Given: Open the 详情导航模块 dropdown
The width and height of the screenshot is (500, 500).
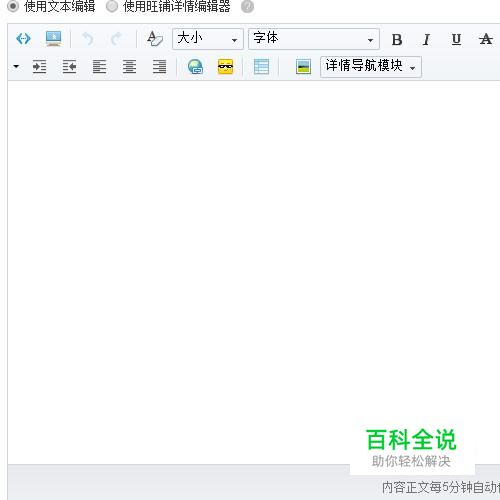Looking at the screenshot, I should coord(371,67).
